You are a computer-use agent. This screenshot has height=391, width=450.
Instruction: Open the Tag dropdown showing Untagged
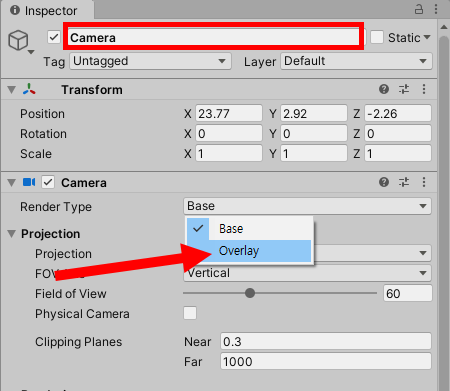click(150, 61)
